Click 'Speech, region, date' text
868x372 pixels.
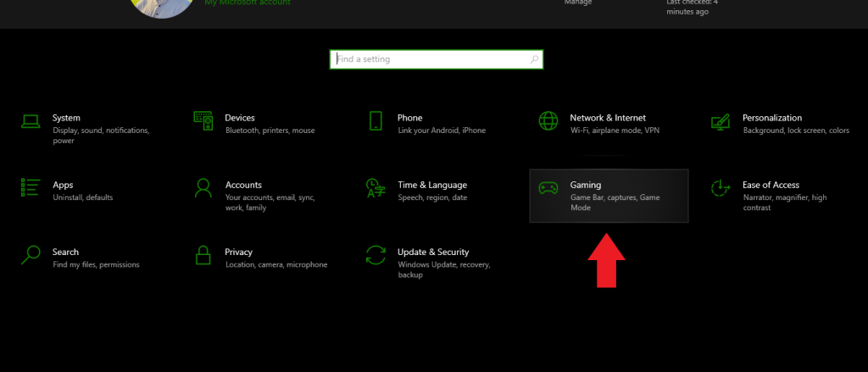(x=432, y=197)
